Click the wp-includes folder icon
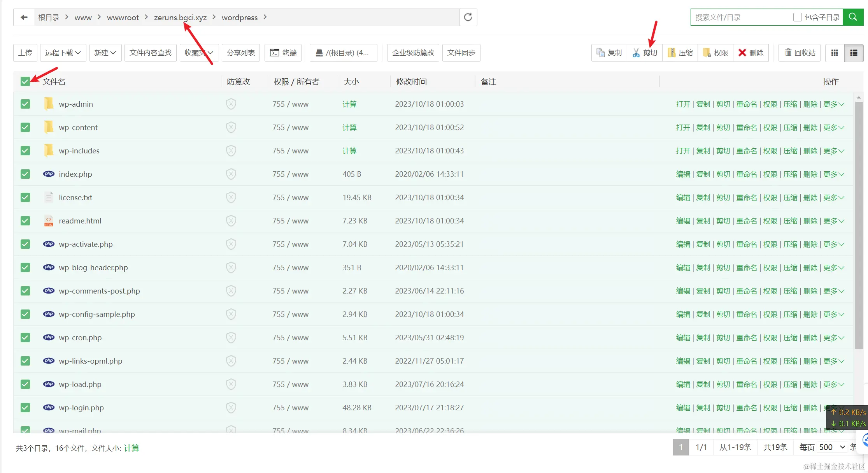Screen dimensions: 868x473 click(x=49, y=150)
